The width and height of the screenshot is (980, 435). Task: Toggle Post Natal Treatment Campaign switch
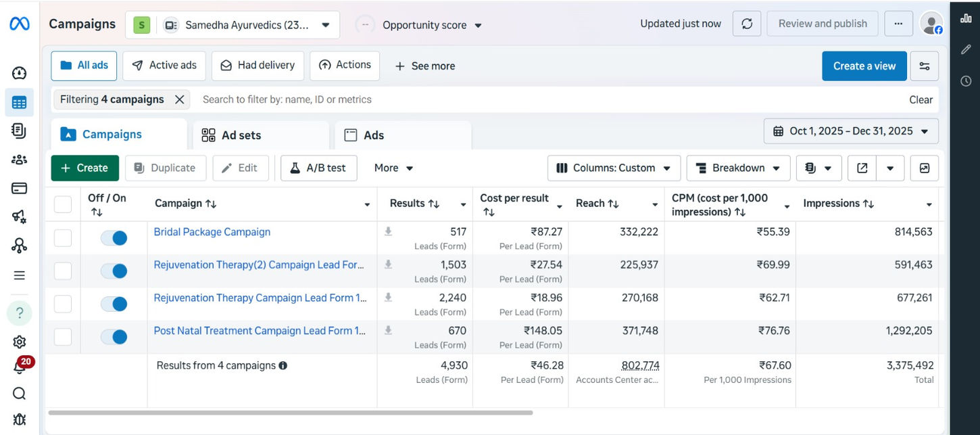[x=114, y=337]
